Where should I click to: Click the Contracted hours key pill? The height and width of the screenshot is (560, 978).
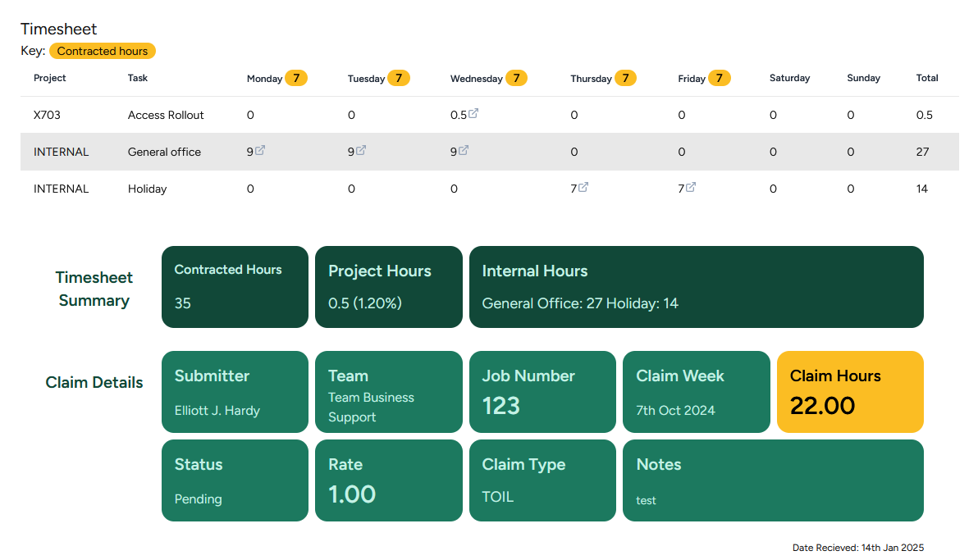tap(103, 51)
